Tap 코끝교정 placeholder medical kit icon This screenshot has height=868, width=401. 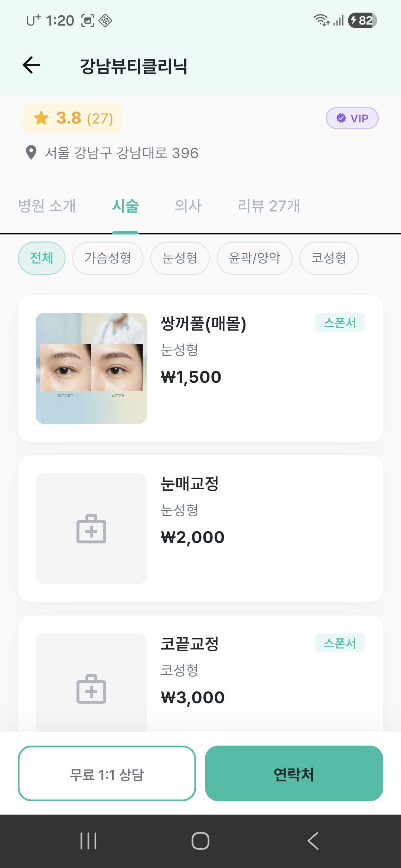[x=91, y=689]
